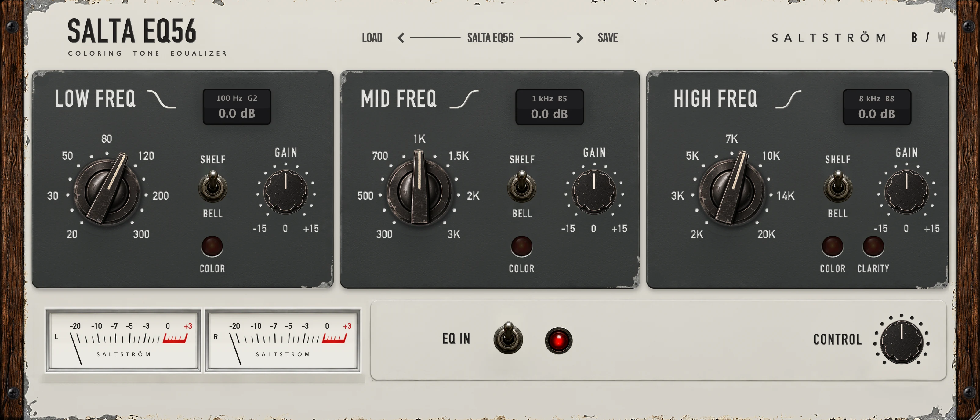This screenshot has height=420, width=980.
Task: Select 5K on High Freq dial
Action: 692,156
